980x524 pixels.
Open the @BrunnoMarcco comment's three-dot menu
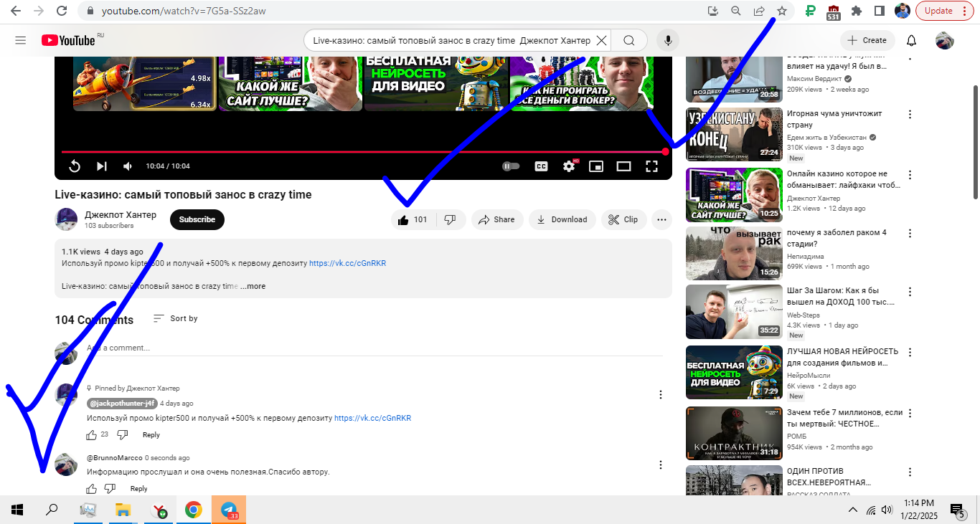[x=661, y=465]
